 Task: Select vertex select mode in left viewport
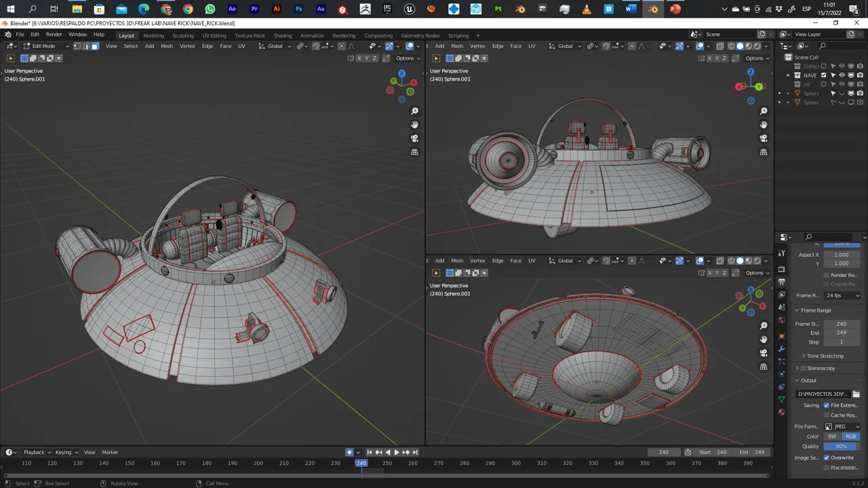[x=77, y=46]
